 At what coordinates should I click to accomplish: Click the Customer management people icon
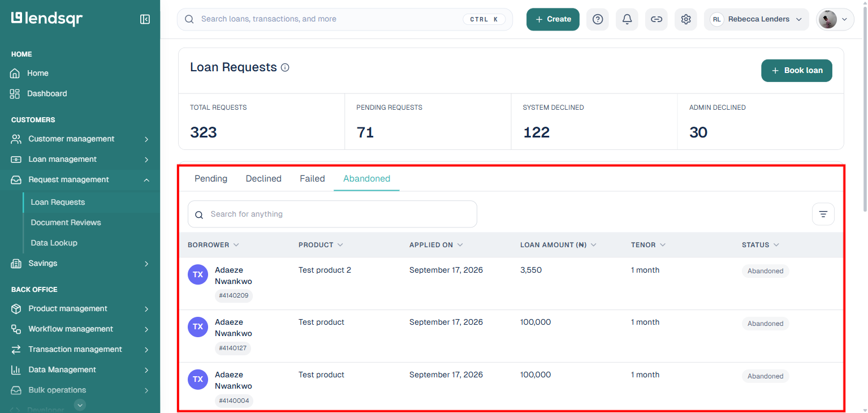pyautogui.click(x=16, y=139)
